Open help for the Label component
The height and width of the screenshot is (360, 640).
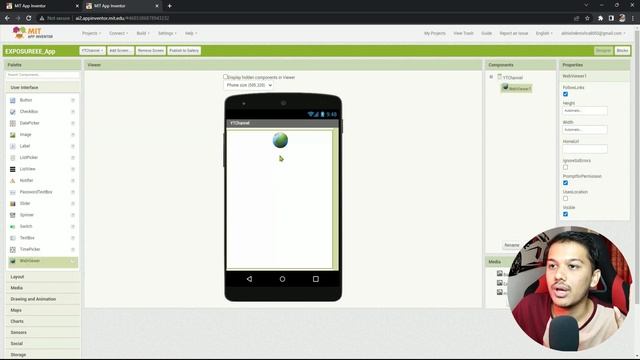73,146
